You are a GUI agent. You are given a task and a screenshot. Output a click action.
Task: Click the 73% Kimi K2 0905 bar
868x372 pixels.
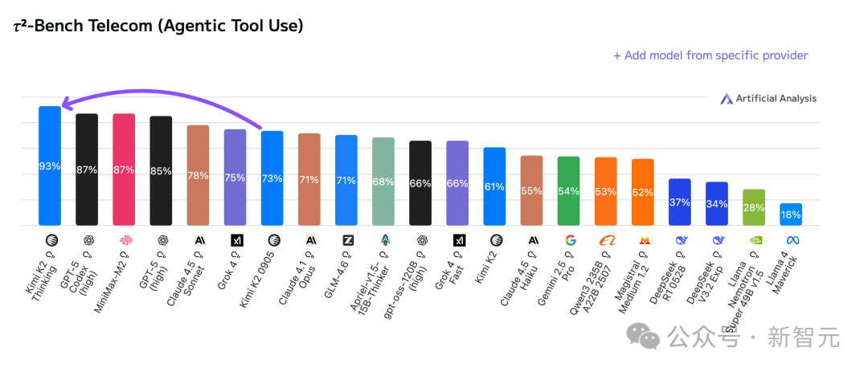click(x=272, y=178)
